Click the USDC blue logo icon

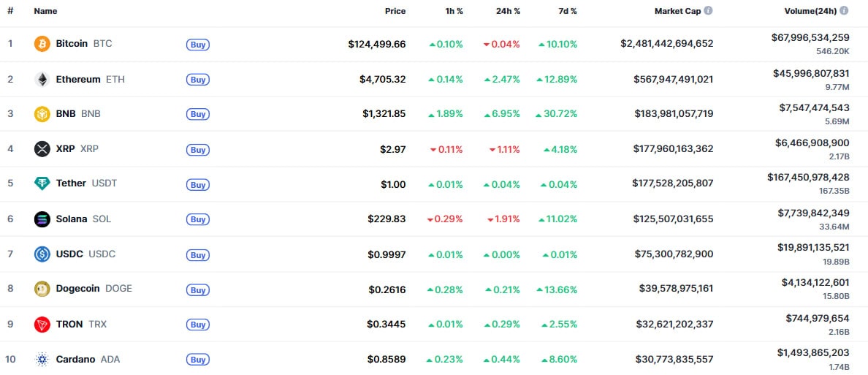pyautogui.click(x=42, y=254)
